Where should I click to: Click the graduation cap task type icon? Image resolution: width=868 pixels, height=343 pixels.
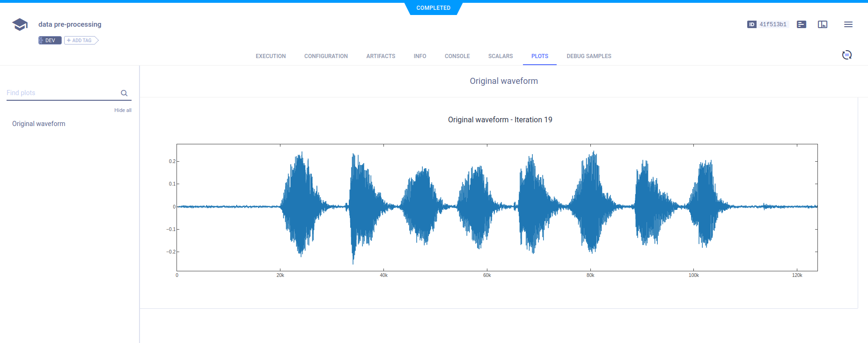point(20,24)
